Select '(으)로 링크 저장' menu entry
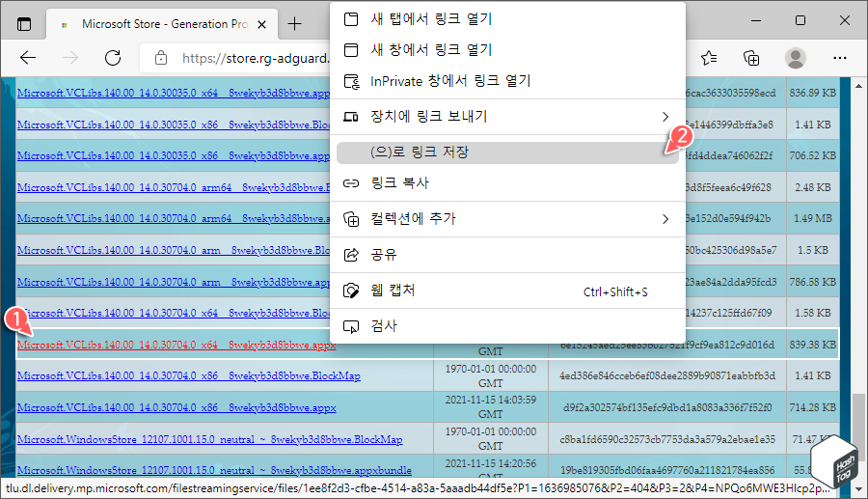The width and height of the screenshot is (868, 499). tap(507, 152)
